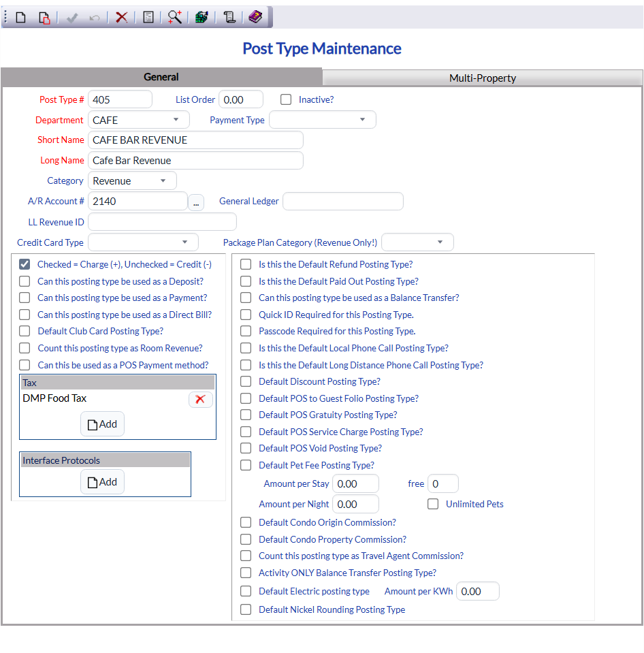Enable use as a Direct Bill checkbox
The width and height of the screenshot is (644, 653).
point(25,315)
